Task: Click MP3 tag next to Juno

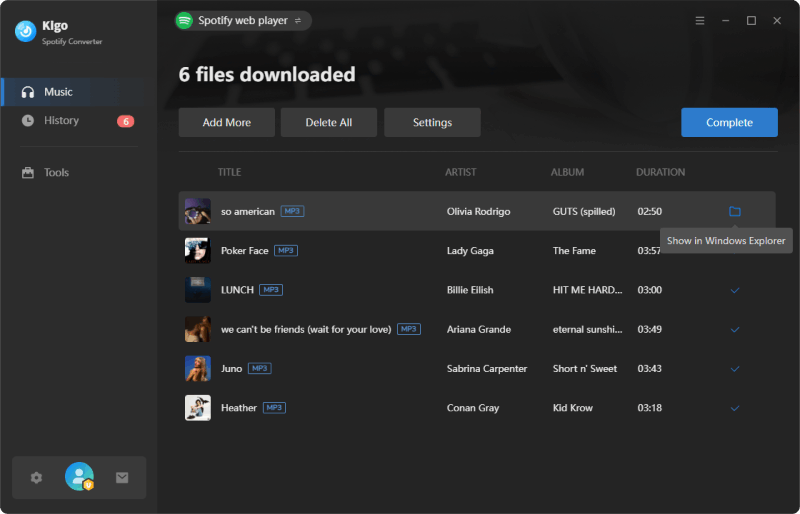Action: pyautogui.click(x=260, y=369)
